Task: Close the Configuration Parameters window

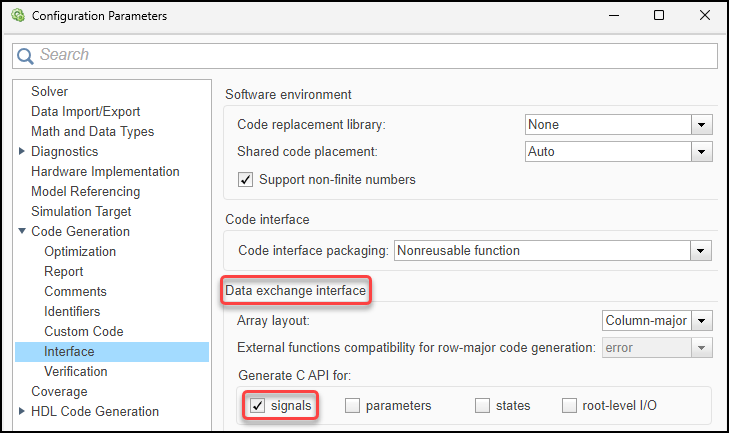Action: (x=702, y=16)
